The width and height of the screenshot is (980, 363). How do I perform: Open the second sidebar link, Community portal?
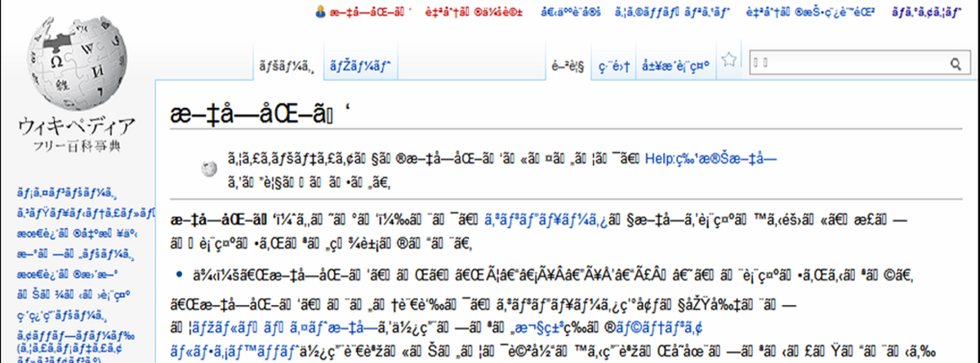[86, 213]
